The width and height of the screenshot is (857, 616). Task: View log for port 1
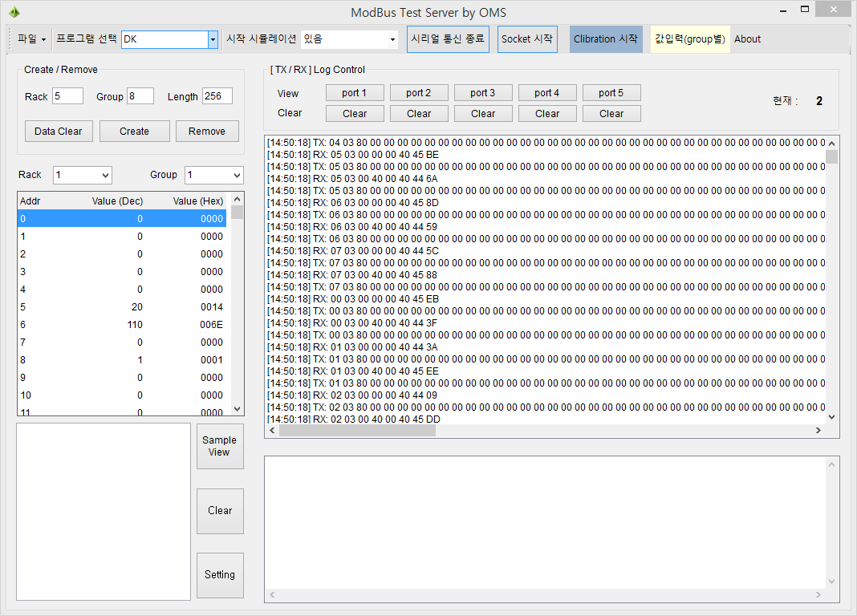click(355, 93)
